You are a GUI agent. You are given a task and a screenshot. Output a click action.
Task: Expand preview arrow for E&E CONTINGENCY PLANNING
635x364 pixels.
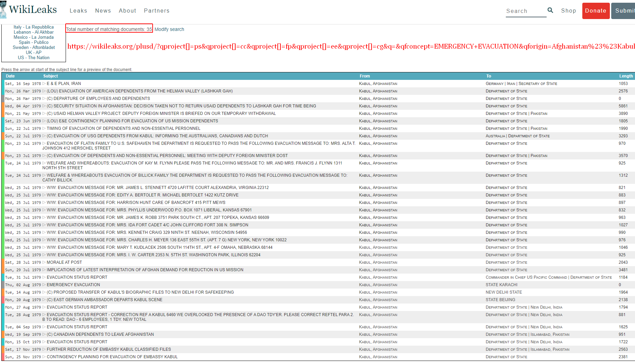coord(44,121)
